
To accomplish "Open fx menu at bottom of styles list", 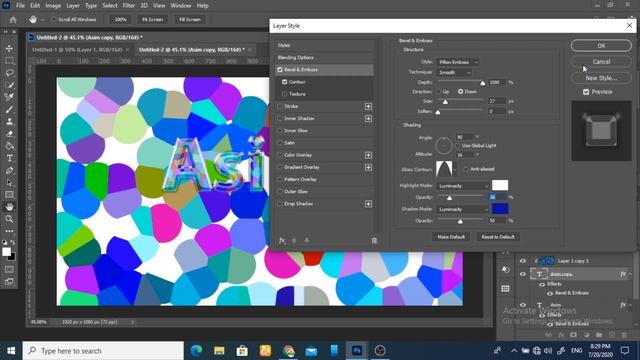I will pos(282,240).
